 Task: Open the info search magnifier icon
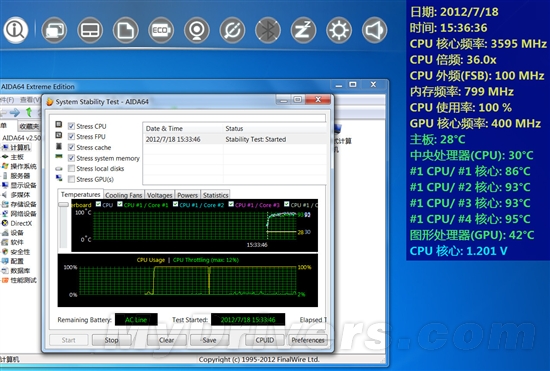point(16,30)
